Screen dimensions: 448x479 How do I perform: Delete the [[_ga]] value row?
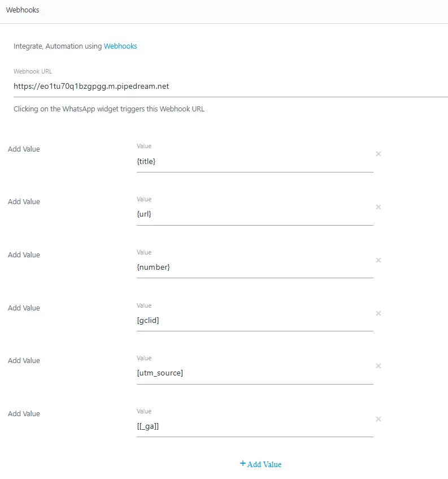(378, 419)
